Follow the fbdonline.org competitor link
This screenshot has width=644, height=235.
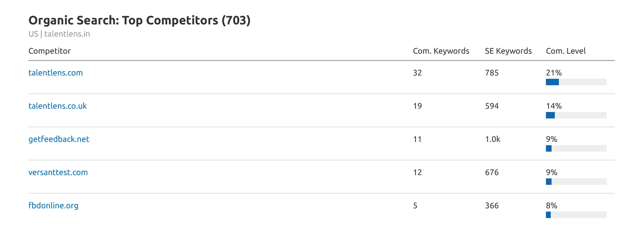pos(53,206)
